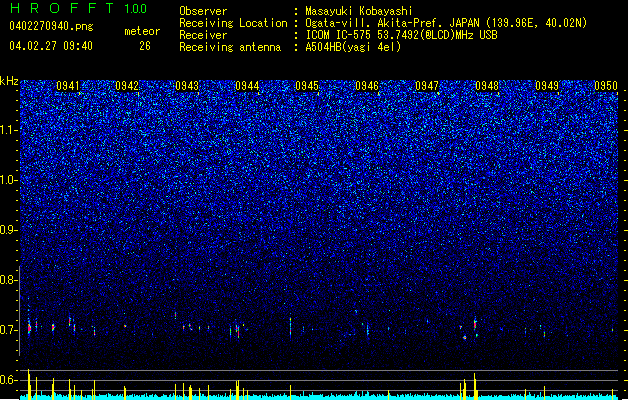Click the 0945 time marker
This screenshot has height=400, width=629.
coord(307,86)
